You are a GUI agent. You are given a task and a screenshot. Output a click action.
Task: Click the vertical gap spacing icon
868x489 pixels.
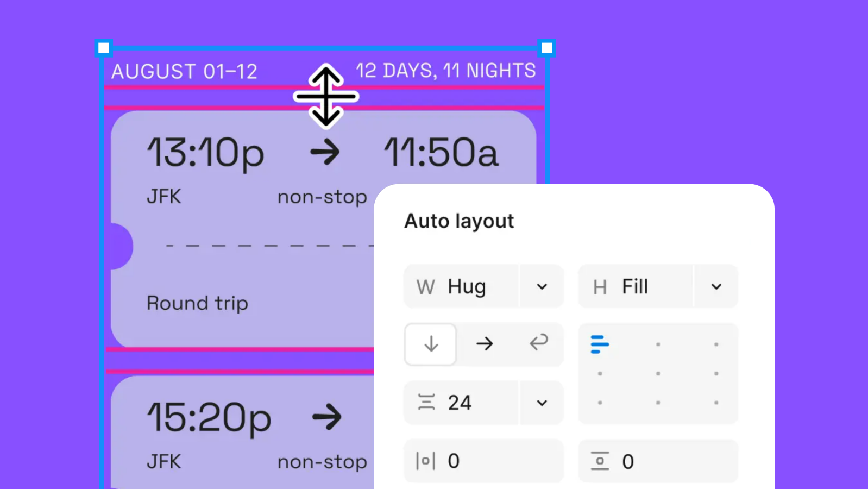[x=426, y=403]
